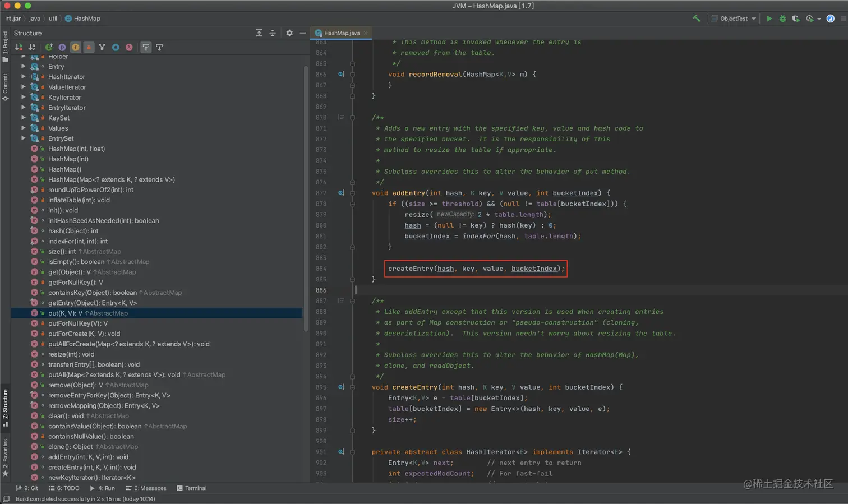The image size is (848, 504).
Task: Click rt.jar in the breadcrumb bar
Action: coord(13,19)
